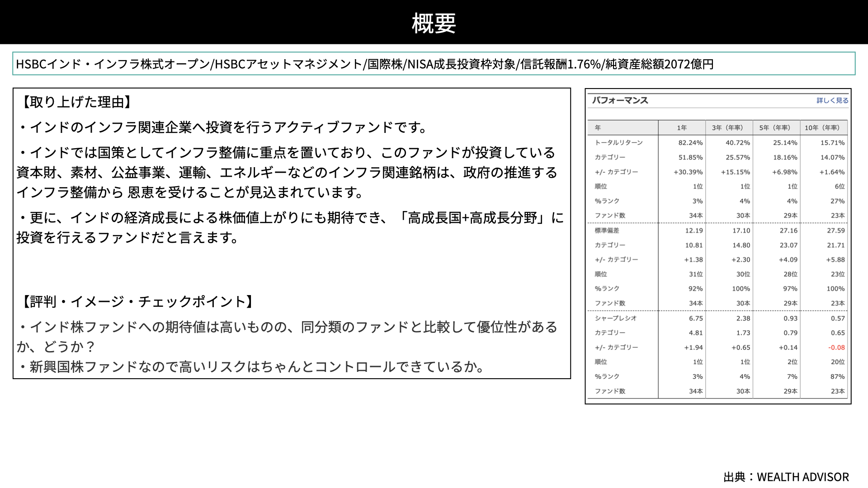Click the 12.19 standard deviation value
Viewport: 868px width, 488px height.
click(694, 230)
